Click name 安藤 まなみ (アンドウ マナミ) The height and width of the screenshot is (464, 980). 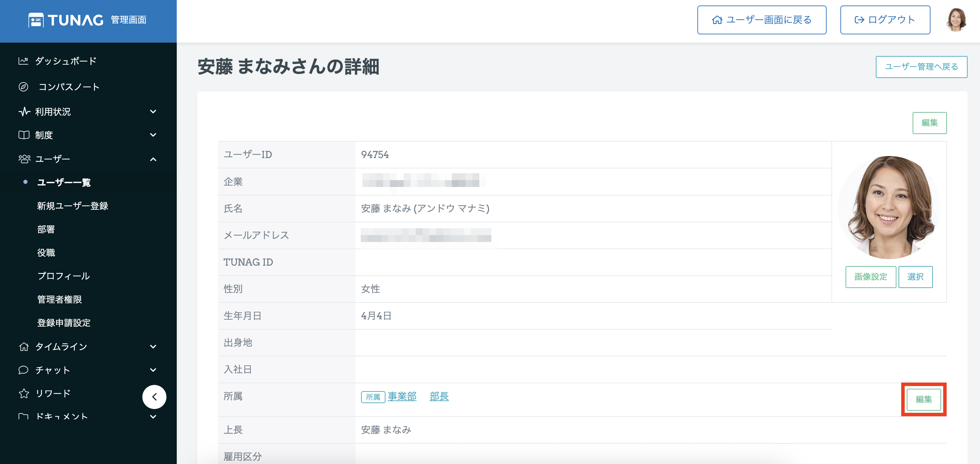click(x=425, y=208)
